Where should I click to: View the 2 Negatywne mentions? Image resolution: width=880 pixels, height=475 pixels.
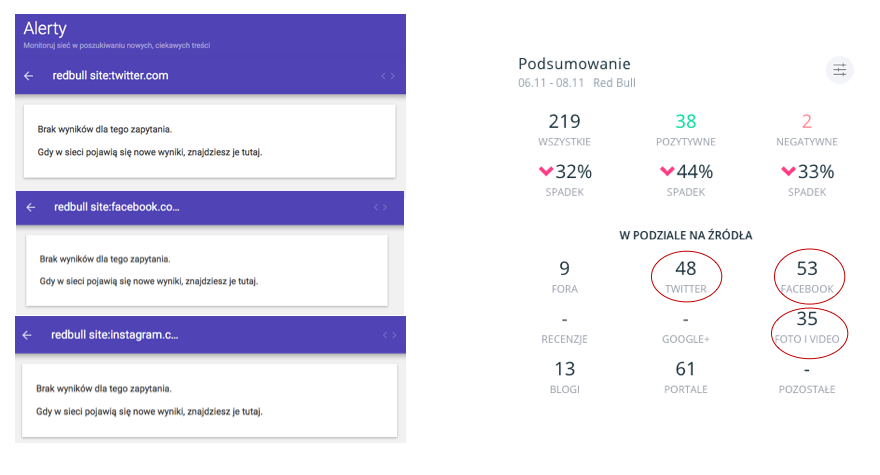coord(806,122)
